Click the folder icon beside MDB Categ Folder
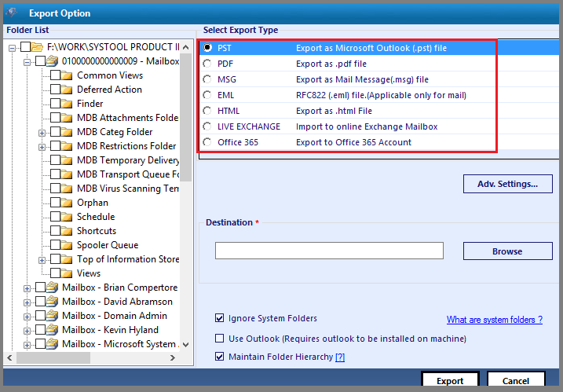The width and height of the screenshot is (563, 392). [67, 132]
